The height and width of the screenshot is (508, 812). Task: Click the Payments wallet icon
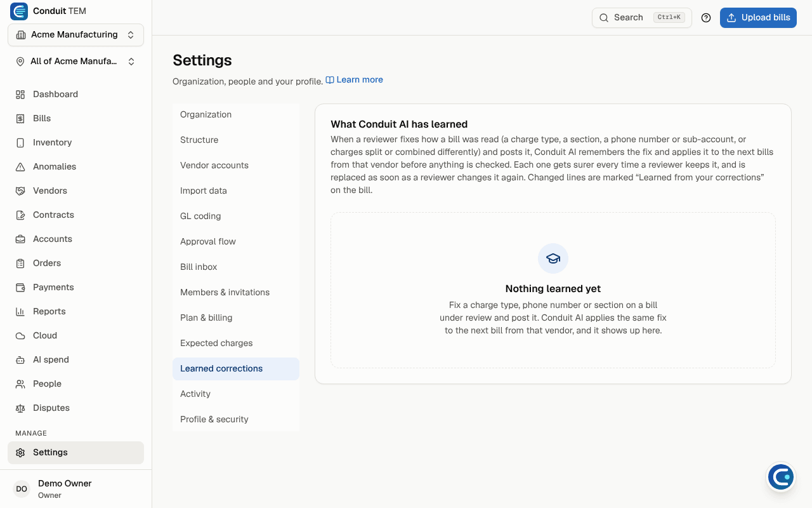pos(20,287)
